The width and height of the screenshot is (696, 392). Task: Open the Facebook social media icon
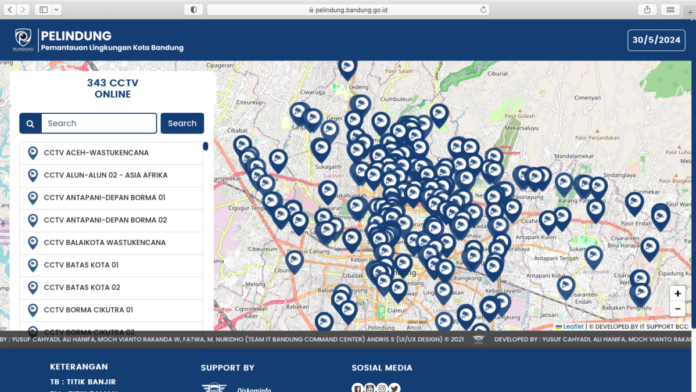(357, 388)
